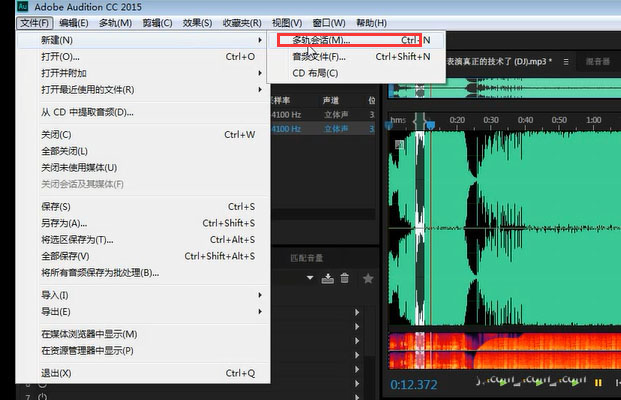Select 在资源管理器中显示(P)
The height and width of the screenshot is (400, 621).
click(143, 351)
